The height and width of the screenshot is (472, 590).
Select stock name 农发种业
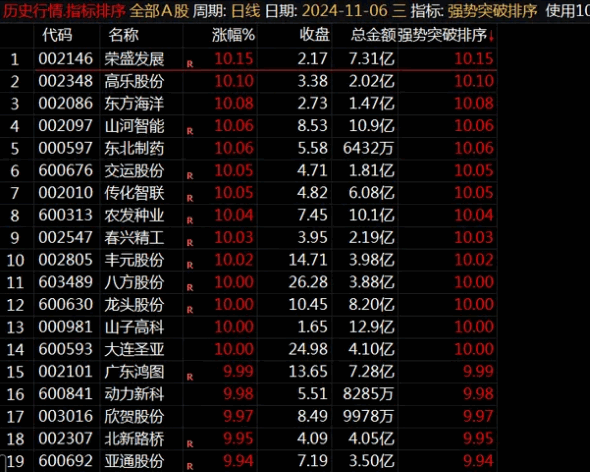134,215
